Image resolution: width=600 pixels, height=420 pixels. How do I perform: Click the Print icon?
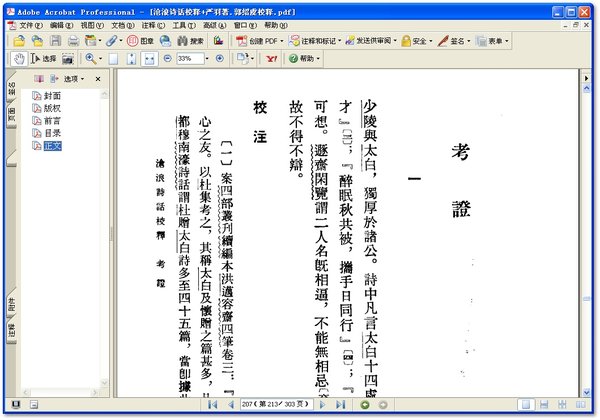tap(73, 41)
